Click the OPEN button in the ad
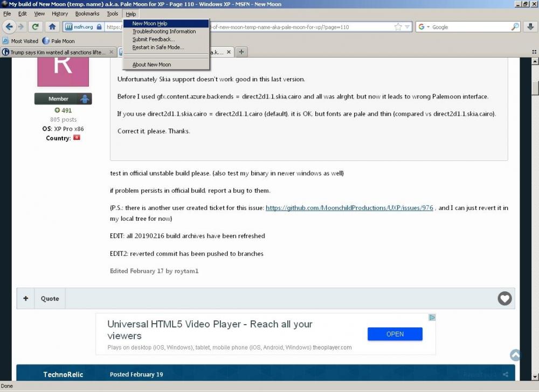539x392 pixels. pos(395,334)
